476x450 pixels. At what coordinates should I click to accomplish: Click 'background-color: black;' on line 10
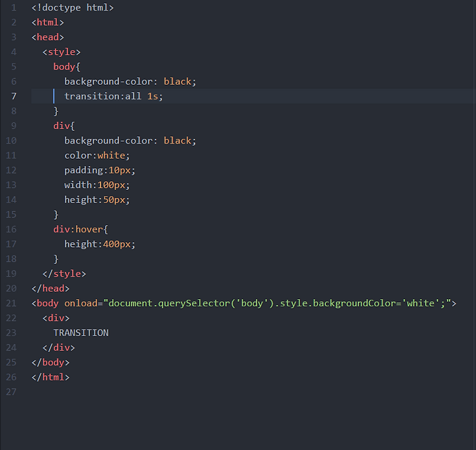click(130, 141)
